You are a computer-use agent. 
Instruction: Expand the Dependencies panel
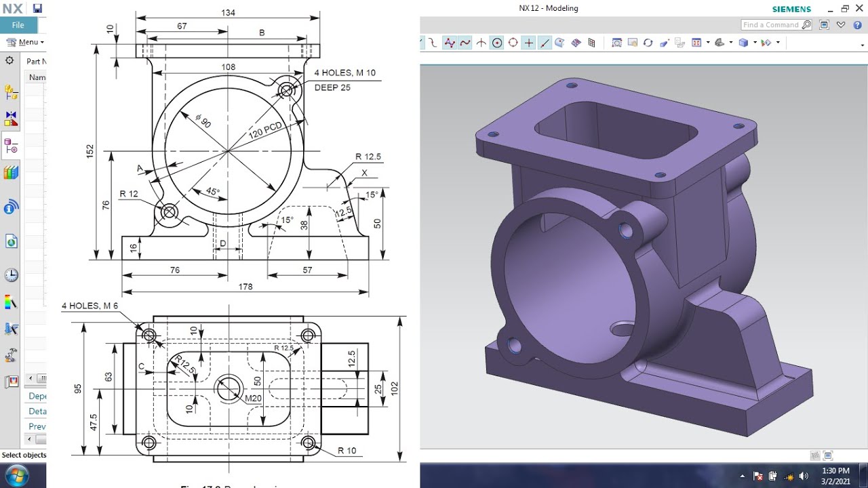tap(37, 396)
